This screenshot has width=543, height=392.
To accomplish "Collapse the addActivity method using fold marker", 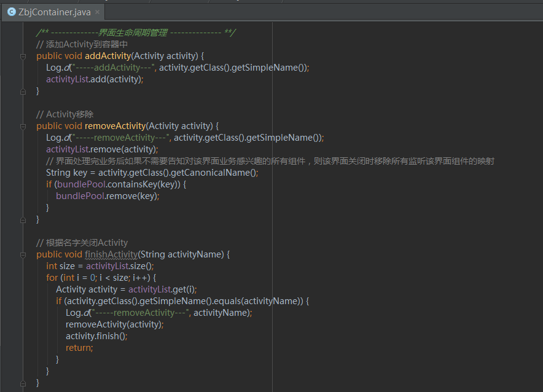I will (23, 56).
